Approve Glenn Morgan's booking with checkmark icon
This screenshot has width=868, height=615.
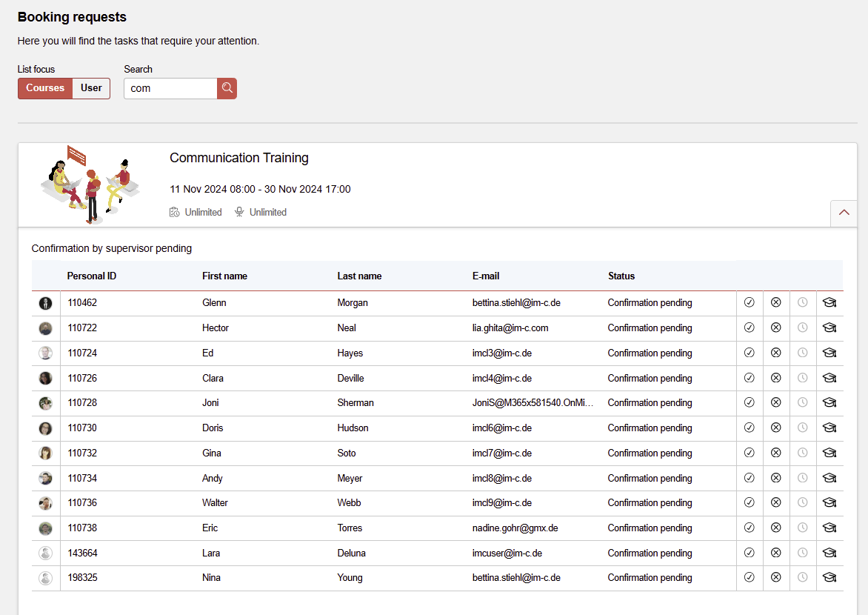coord(749,302)
